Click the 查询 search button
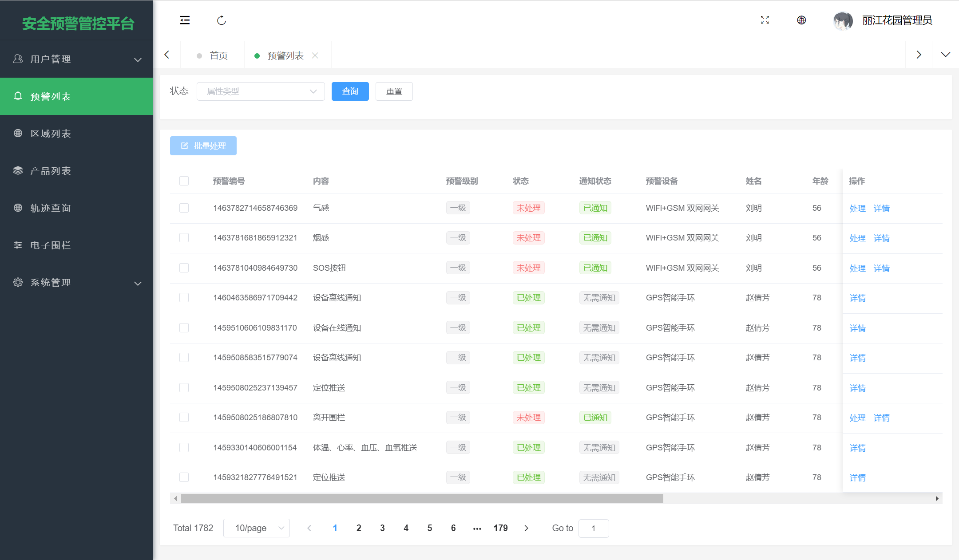Screen dimensions: 959x560 pos(350,91)
